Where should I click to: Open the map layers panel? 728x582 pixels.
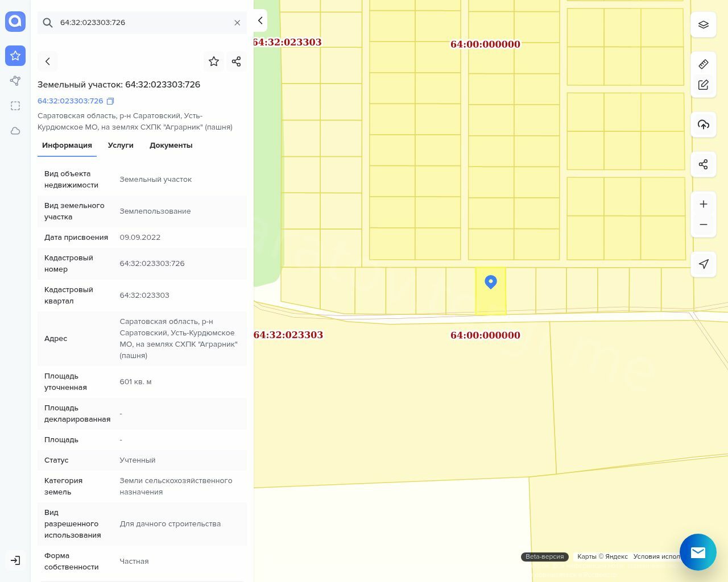coord(704,24)
